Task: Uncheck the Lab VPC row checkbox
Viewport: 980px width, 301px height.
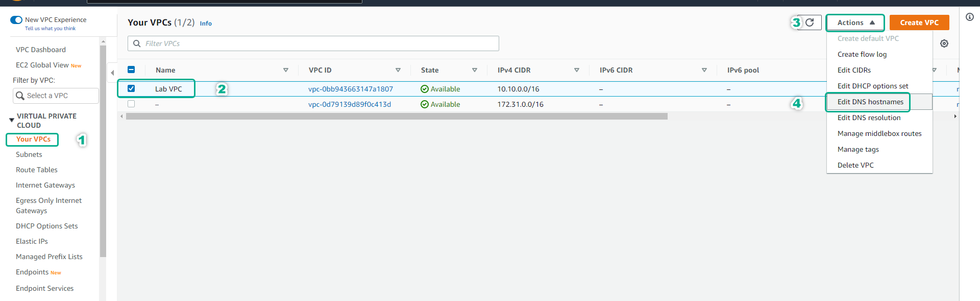Action: pos(131,88)
